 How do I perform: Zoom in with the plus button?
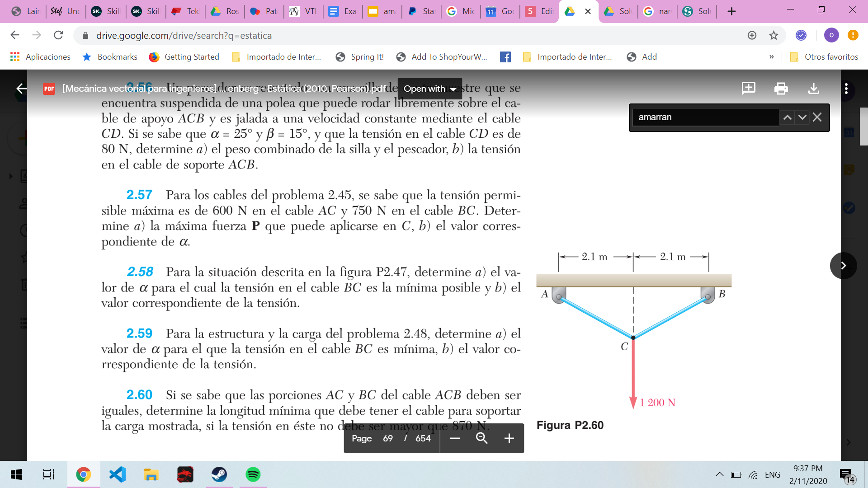pyautogui.click(x=509, y=438)
